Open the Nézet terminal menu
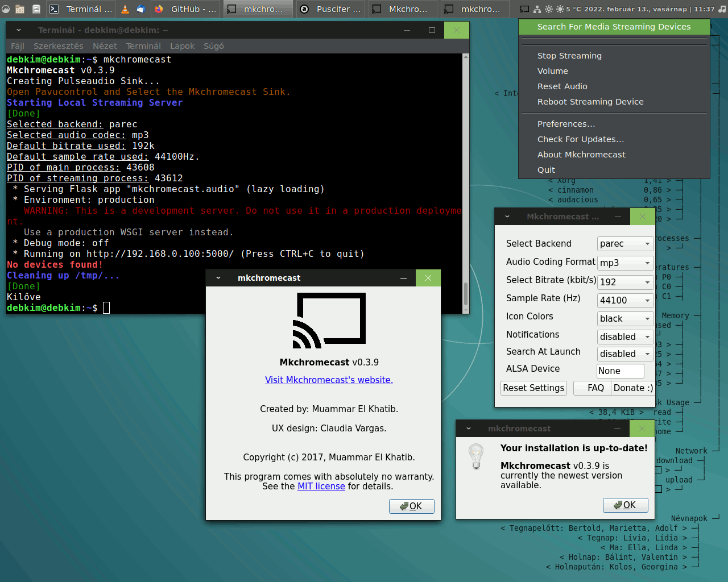This screenshot has width=728, height=582. (105, 46)
